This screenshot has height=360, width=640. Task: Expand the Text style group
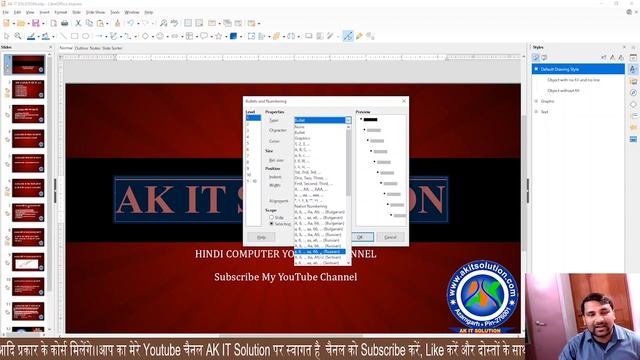536,111
